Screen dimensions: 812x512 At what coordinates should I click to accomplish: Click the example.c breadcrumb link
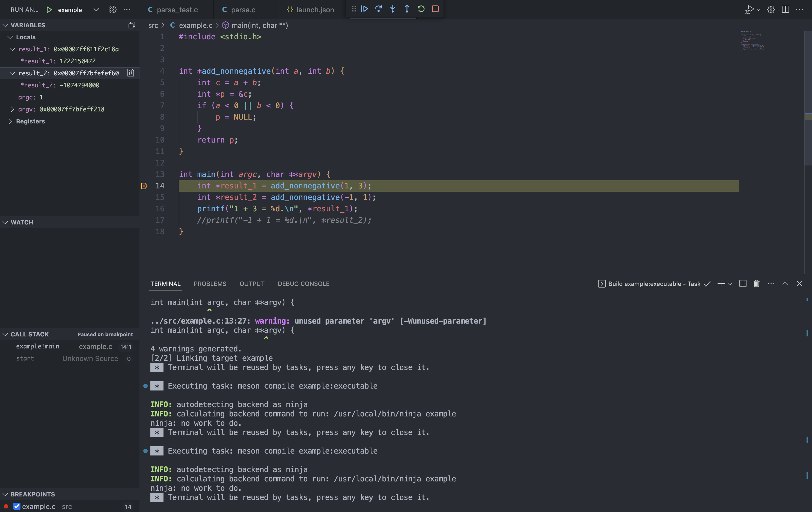tap(196, 25)
